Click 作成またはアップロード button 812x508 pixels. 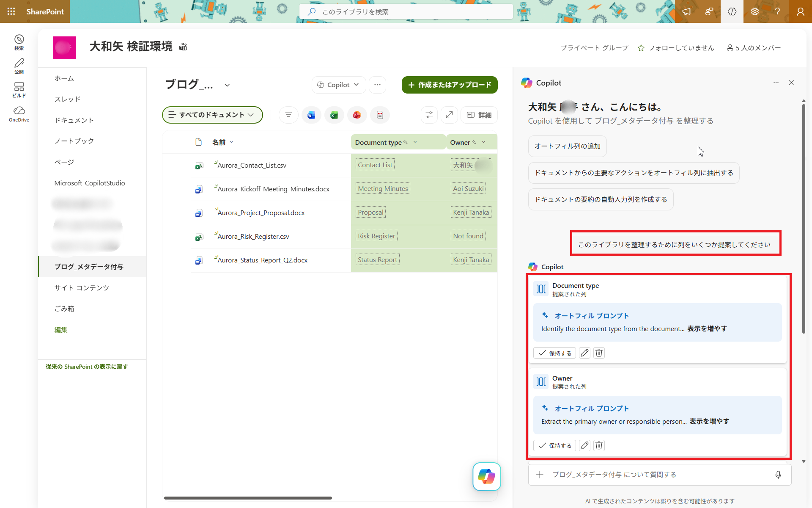pyautogui.click(x=450, y=85)
